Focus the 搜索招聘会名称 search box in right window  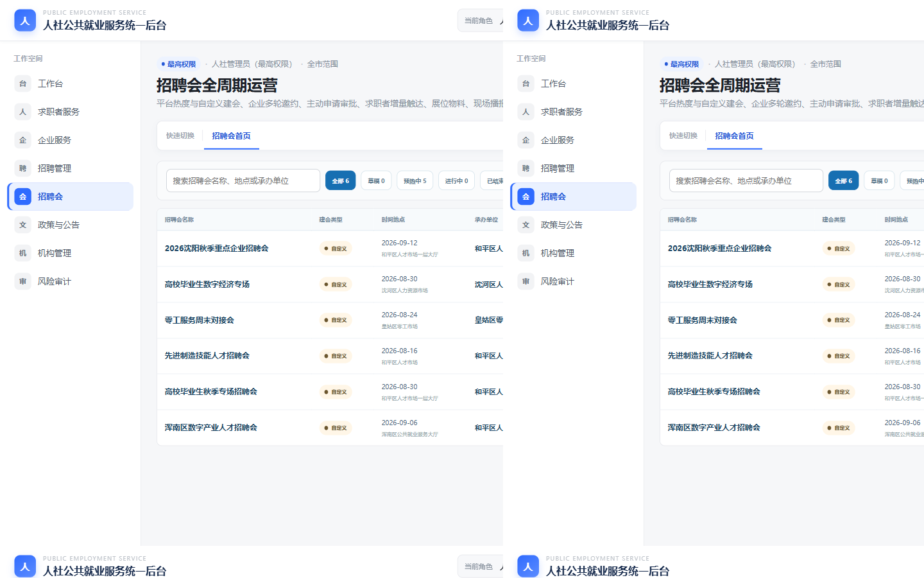click(x=746, y=180)
